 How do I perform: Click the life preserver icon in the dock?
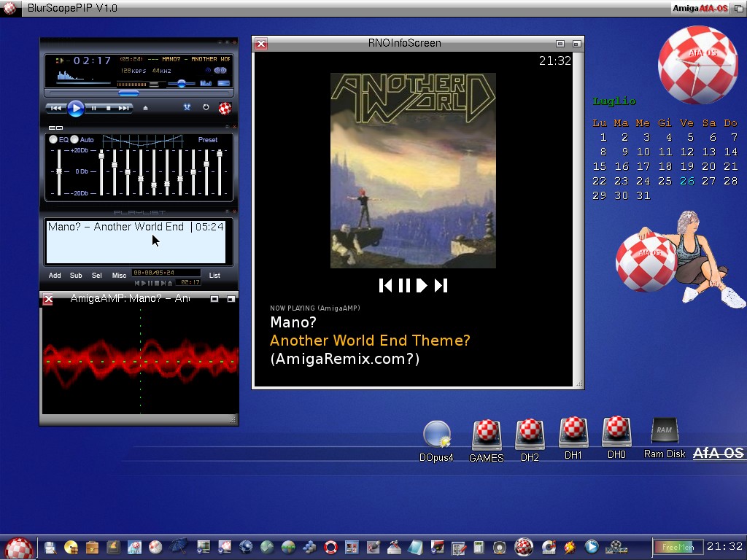[x=331, y=546]
